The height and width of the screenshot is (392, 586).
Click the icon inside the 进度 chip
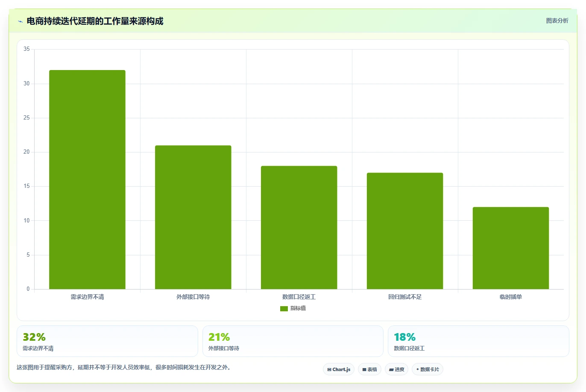pyautogui.click(x=391, y=370)
